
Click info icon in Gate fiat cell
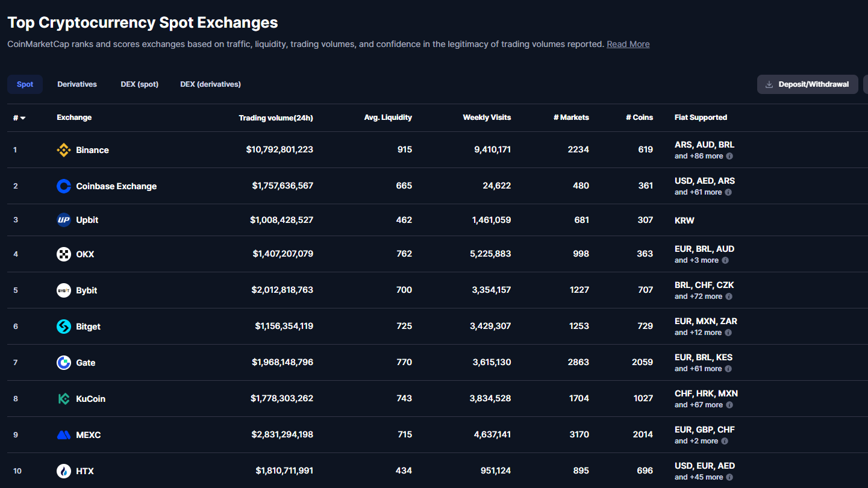(x=728, y=369)
